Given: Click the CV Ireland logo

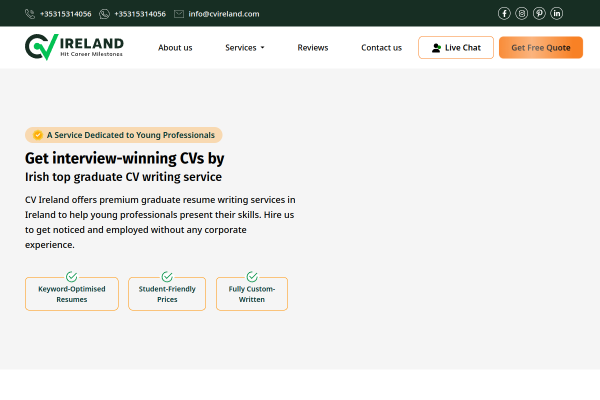Looking at the screenshot, I should click(74, 47).
